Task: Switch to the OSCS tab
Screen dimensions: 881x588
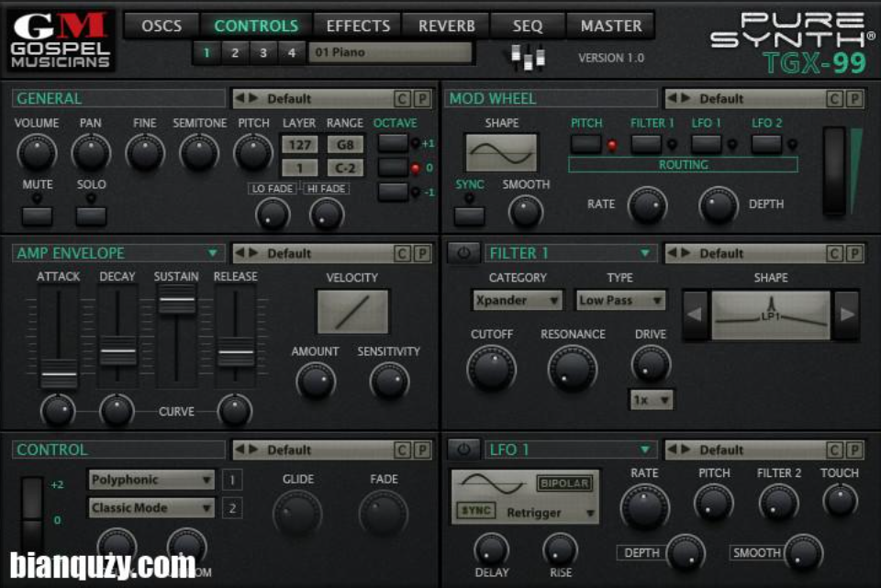Action: [162, 26]
